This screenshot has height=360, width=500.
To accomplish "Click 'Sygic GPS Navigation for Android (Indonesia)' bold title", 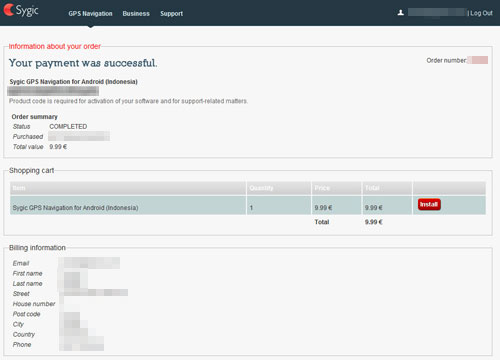I will coord(73,82).
